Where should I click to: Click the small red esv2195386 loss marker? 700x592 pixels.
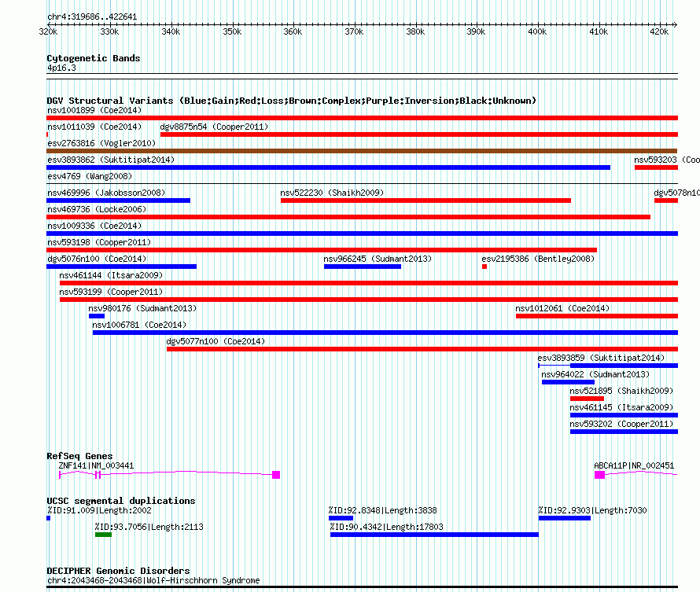pyautogui.click(x=484, y=267)
